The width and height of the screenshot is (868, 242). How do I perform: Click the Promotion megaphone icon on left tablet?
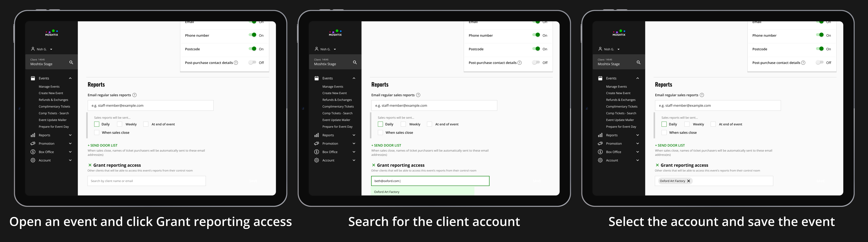[33, 143]
